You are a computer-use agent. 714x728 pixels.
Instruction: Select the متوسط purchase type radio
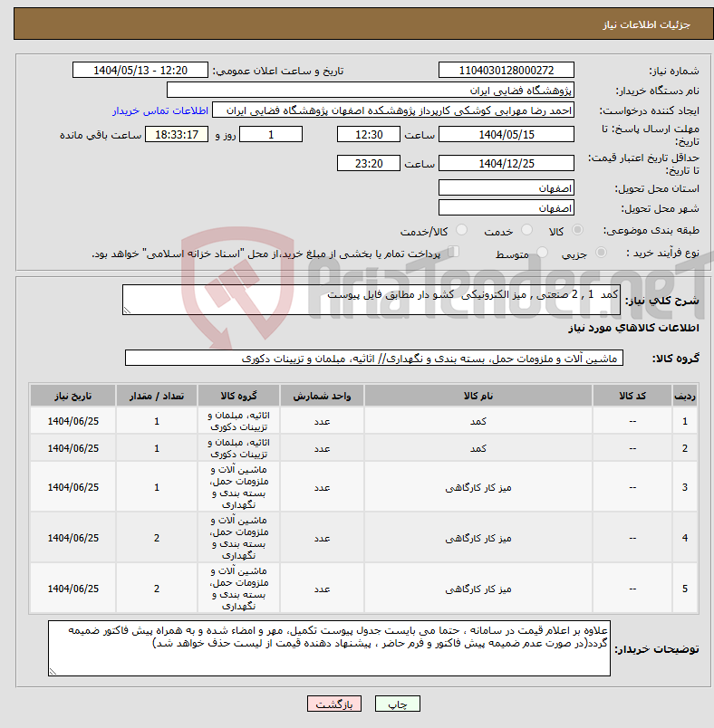coord(542,252)
